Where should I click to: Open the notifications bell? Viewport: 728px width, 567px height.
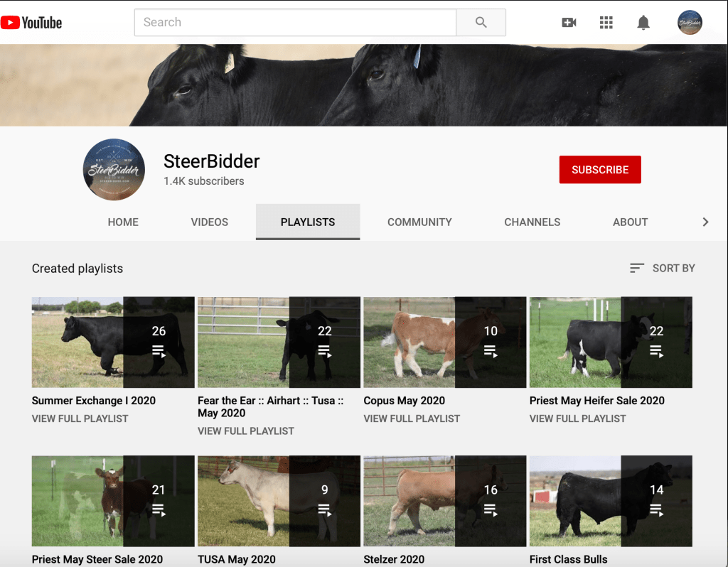point(643,23)
